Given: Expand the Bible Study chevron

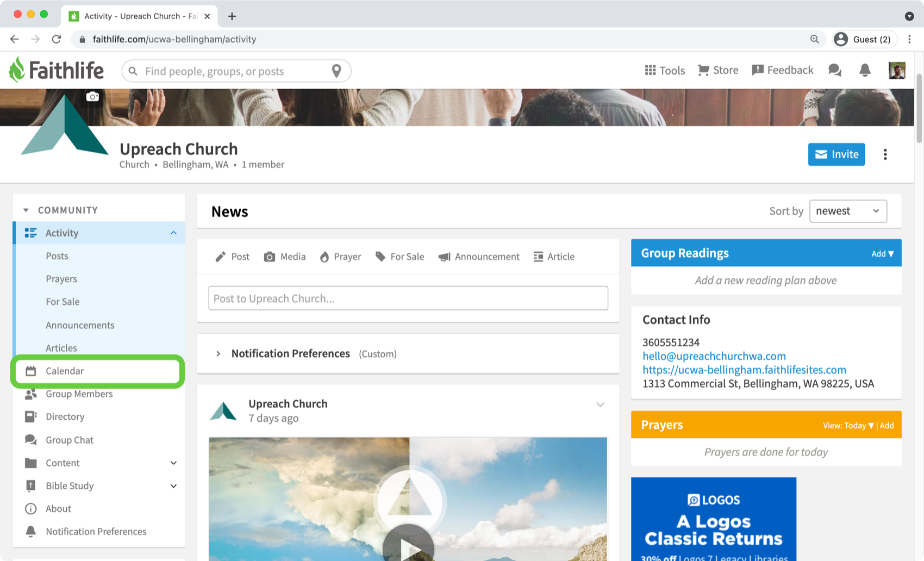Looking at the screenshot, I should point(173,485).
